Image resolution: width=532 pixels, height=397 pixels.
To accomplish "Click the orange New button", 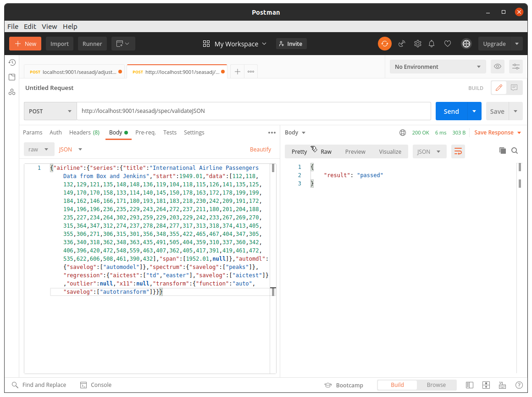I will [25, 44].
